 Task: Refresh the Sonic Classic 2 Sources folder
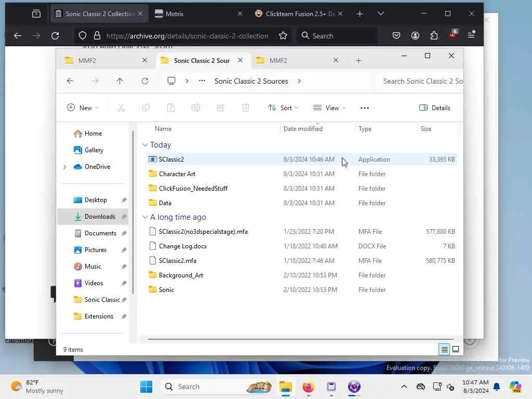click(145, 81)
